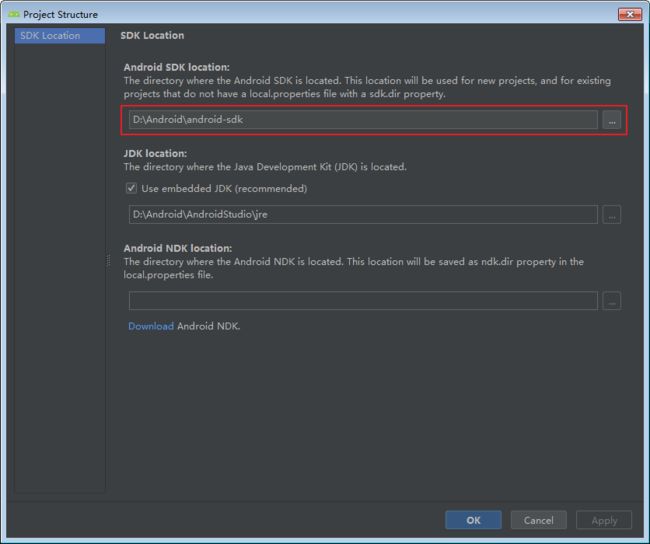Click the SDK Location heading in the main panel

(x=152, y=36)
